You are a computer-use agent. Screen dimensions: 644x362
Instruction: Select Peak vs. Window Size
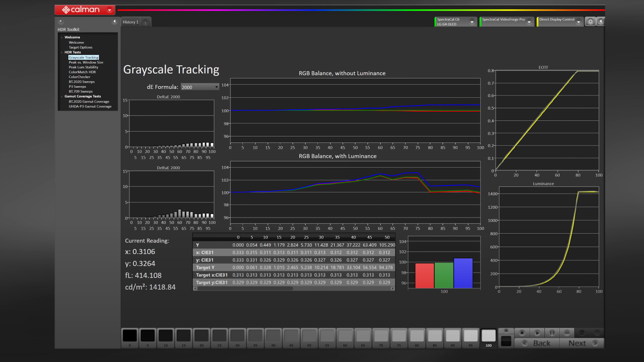tap(86, 62)
